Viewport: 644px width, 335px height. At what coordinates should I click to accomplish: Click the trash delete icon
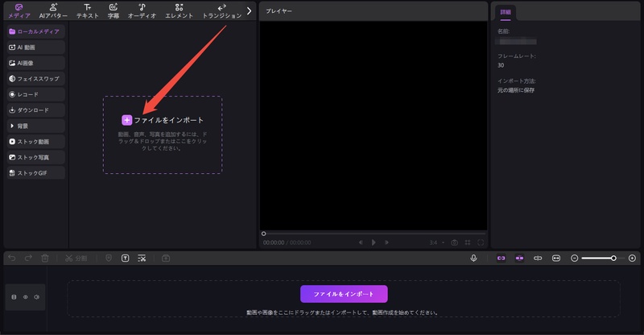[x=45, y=258]
